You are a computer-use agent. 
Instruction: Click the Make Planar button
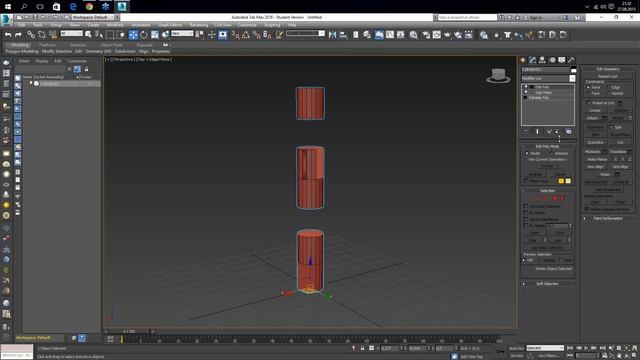(597, 159)
